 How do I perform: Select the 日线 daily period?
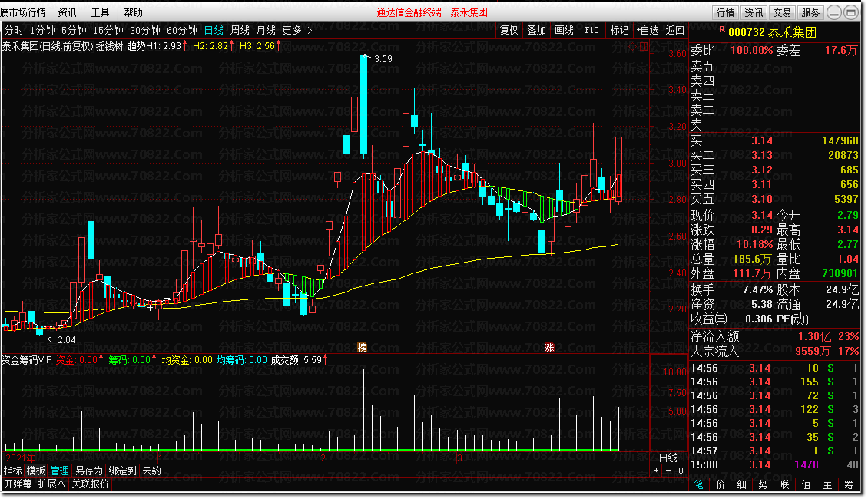point(214,31)
